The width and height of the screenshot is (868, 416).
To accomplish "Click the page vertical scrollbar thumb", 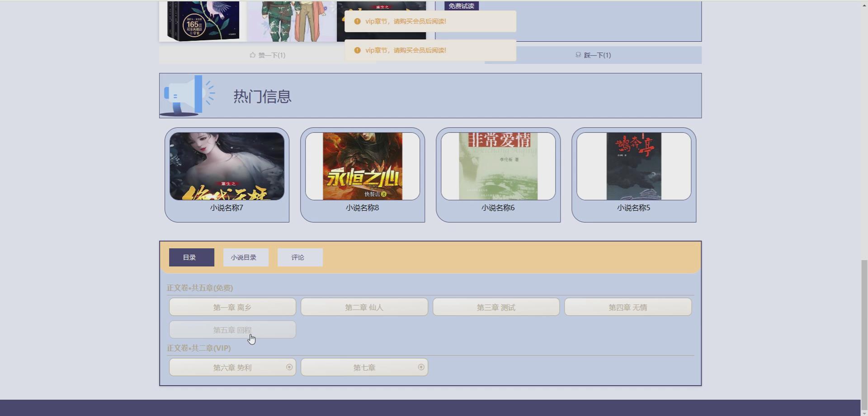I will (x=864, y=335).
